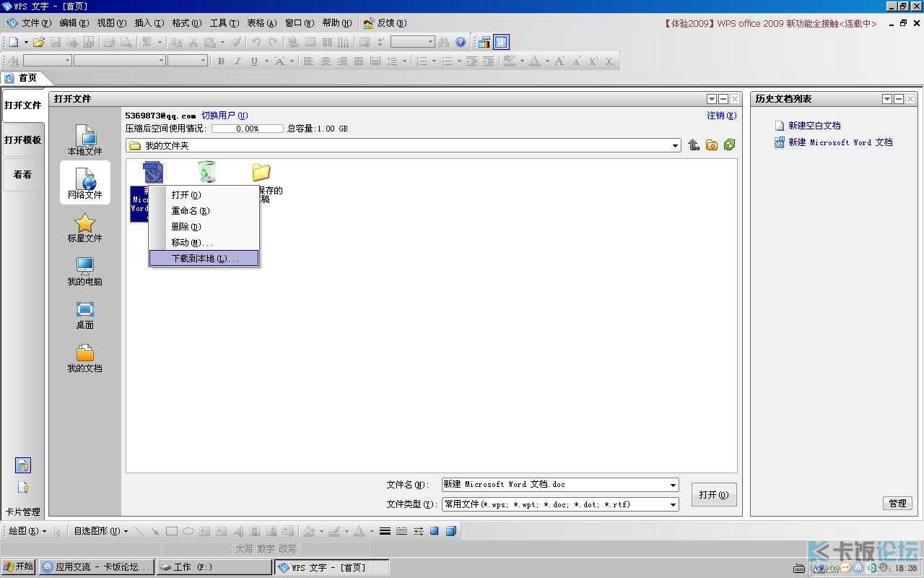Screen dimensions: 924x578
Task: Click the card icon above 卡片管理
Action: click(x=23, y=488)
